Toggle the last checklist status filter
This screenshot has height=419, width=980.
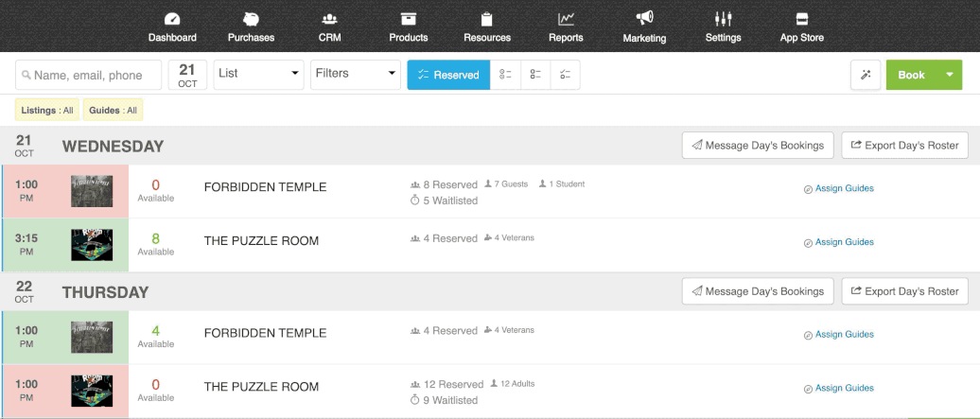pyautogui.click(x=566, y=75)
